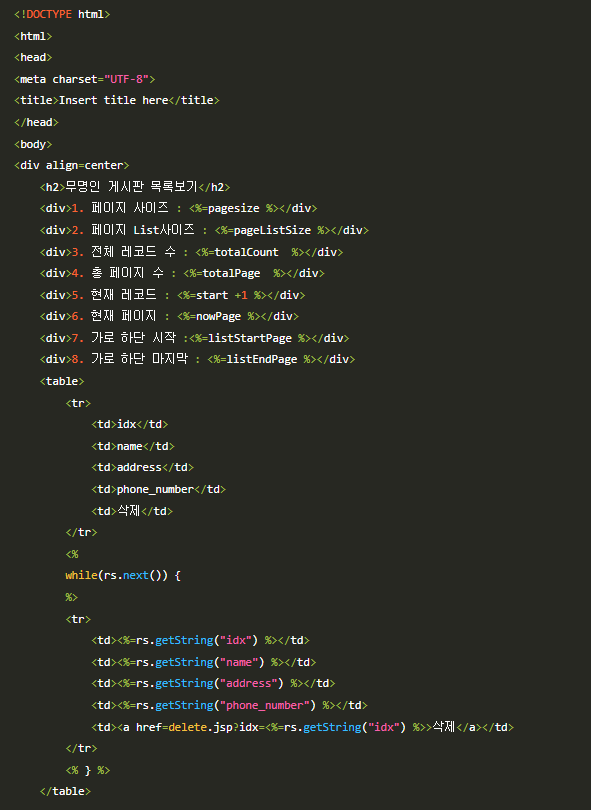The height and width of the screenshot is (810, 591).
Task: Click the <td>address</td> line
Action: (143, 468)
